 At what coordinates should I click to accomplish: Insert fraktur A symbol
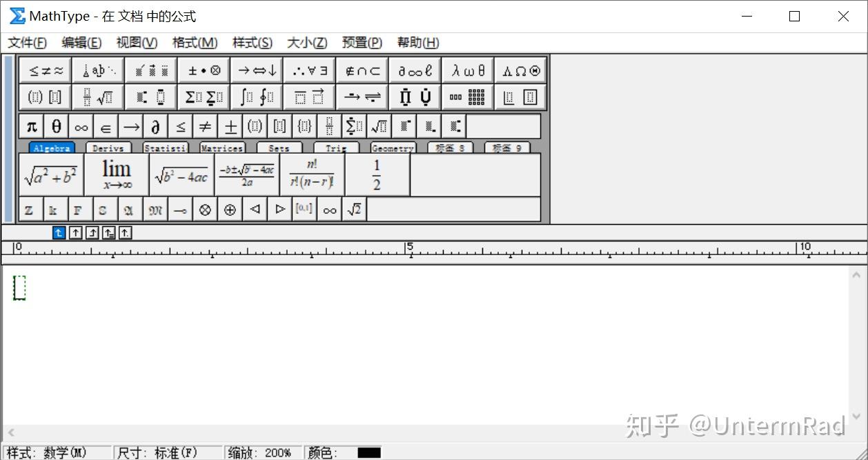coord(129,210)
